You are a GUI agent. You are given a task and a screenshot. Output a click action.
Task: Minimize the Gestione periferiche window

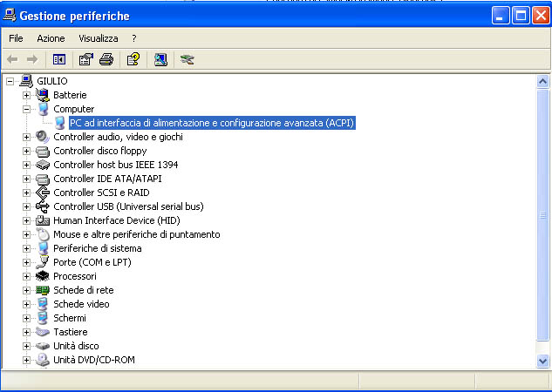click(501, 16)
